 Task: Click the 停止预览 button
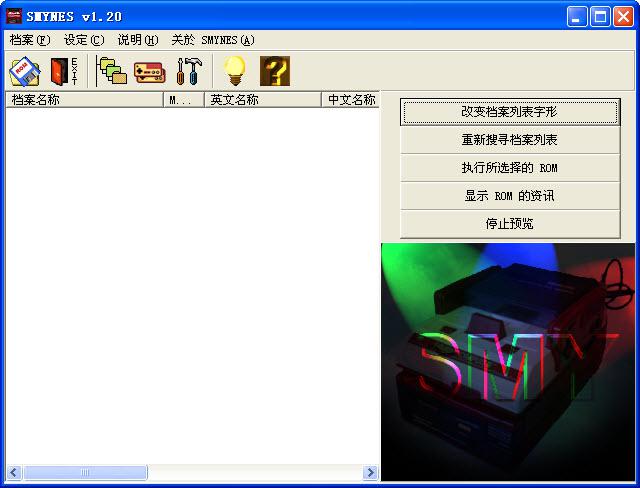point(509,224)
